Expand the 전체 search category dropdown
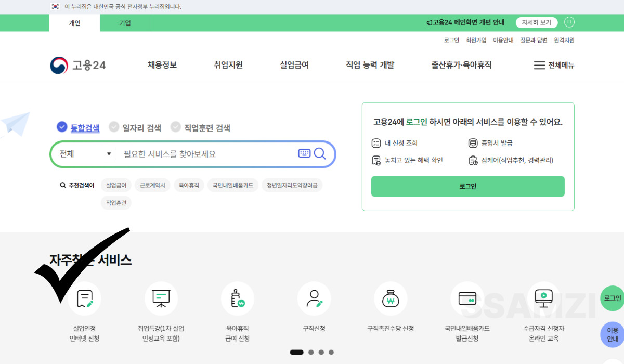This screenshot has width=624, height=364. click(x=85, y=154)
